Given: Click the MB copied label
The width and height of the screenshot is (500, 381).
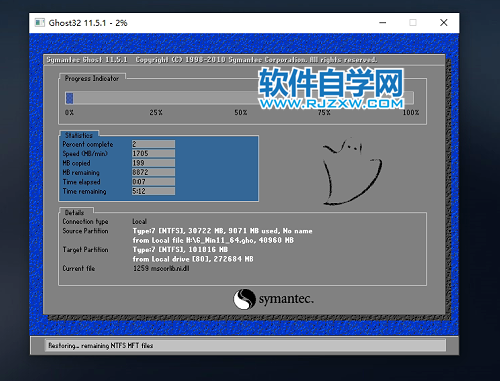Looking at the screenshot, I should tap(76, 163).
